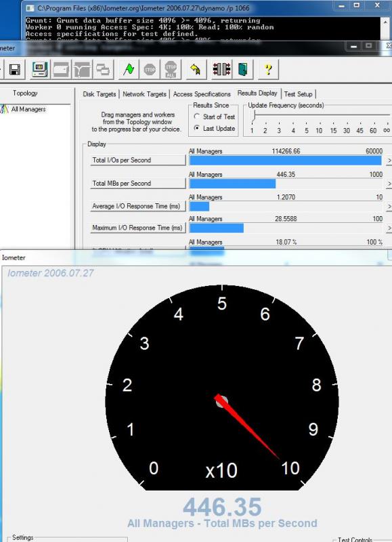
Task: Click the Maximum I/O Response Time bar
Action: tap(286, 228)
